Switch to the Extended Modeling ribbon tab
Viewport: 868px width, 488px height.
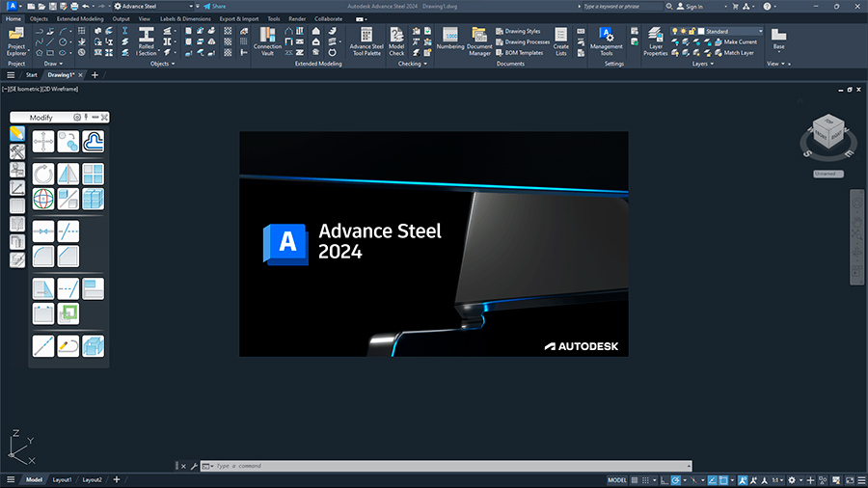[82, 18]
